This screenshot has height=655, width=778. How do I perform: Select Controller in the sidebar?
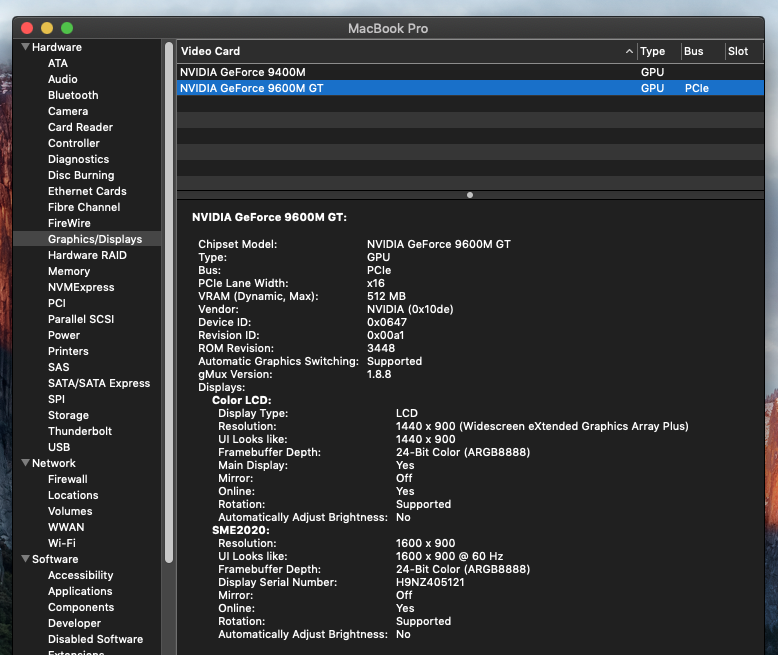pyautogui.click(x=73, y=143)
